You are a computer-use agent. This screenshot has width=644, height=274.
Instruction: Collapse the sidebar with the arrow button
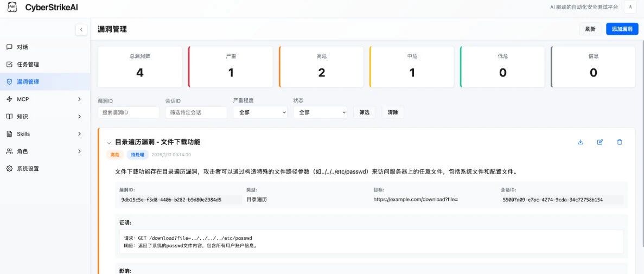(x=81, y=30)
